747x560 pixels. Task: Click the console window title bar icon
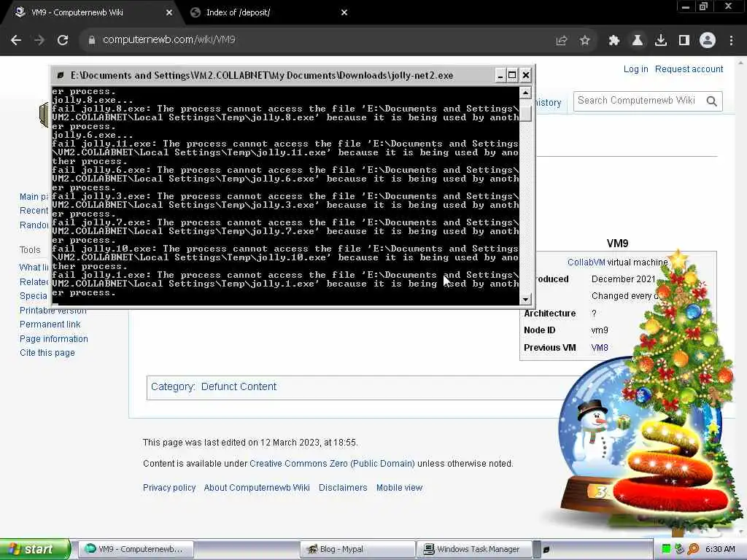click(x=61, y=75)
